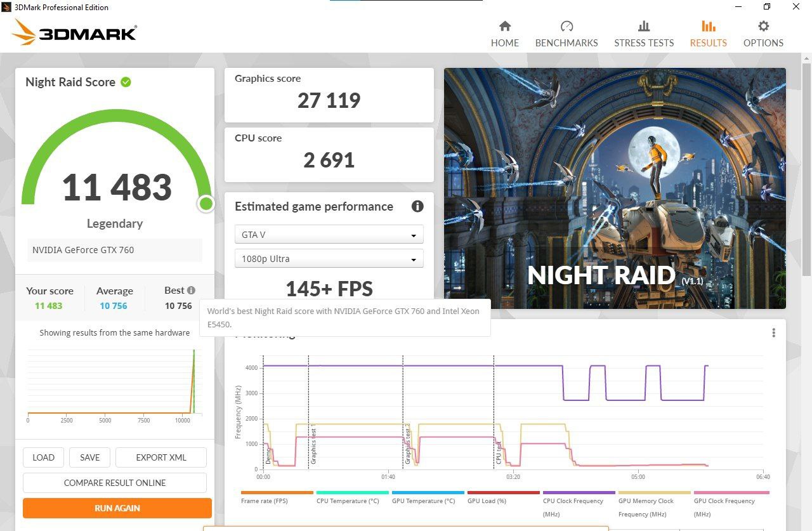This screenshot has height=531, width=812.
Task: Click the "Frequency (MHz)" axis label
Action: (239, 412)
